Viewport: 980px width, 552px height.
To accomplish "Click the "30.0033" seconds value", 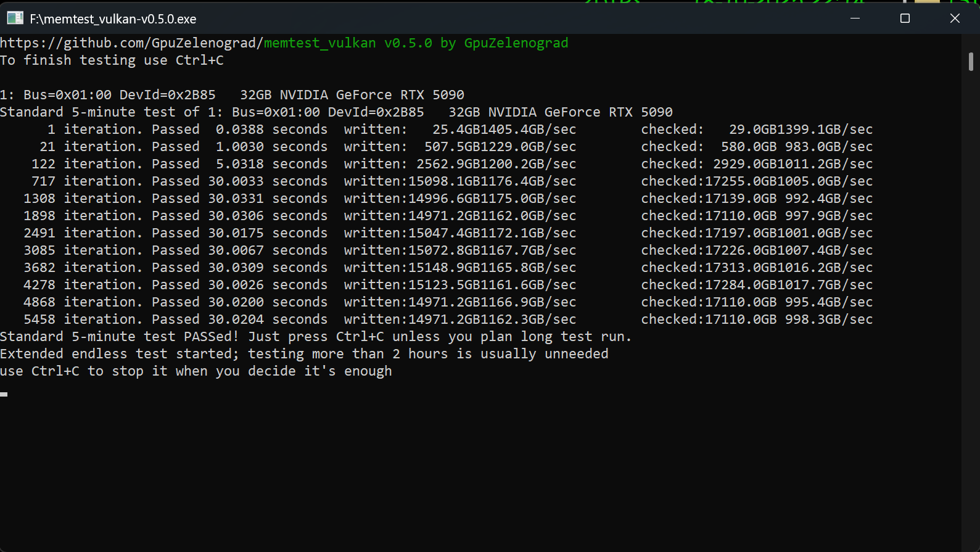I will click(236, 181).
